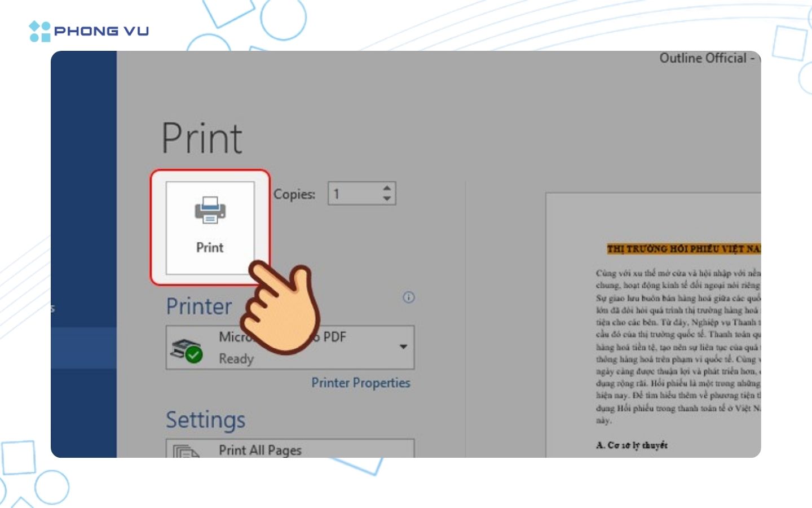Open Printer Properties
The height and width of the screenshot is (508, 812).
click(x=361, y=383)
